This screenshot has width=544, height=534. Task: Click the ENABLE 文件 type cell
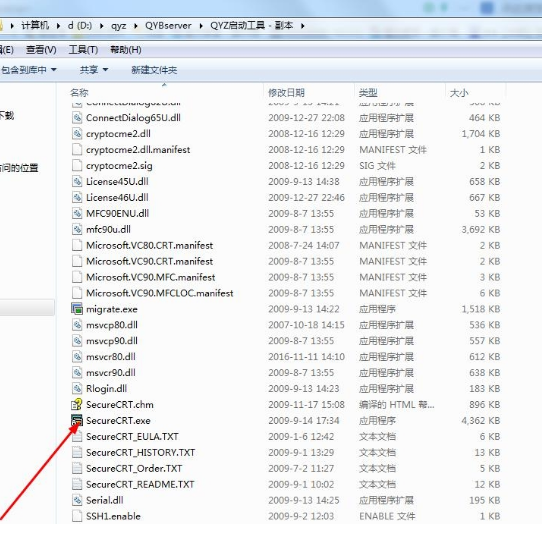[x=387, y=516]
